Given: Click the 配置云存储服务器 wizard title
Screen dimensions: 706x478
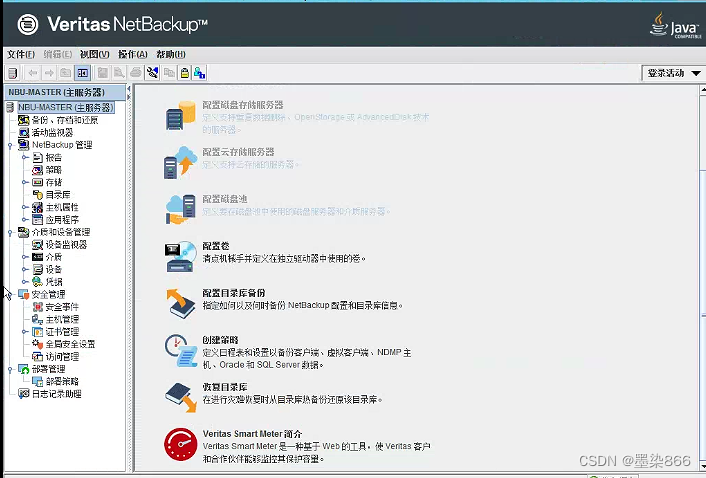Looking at the screenshot, I should click(238, 152).
